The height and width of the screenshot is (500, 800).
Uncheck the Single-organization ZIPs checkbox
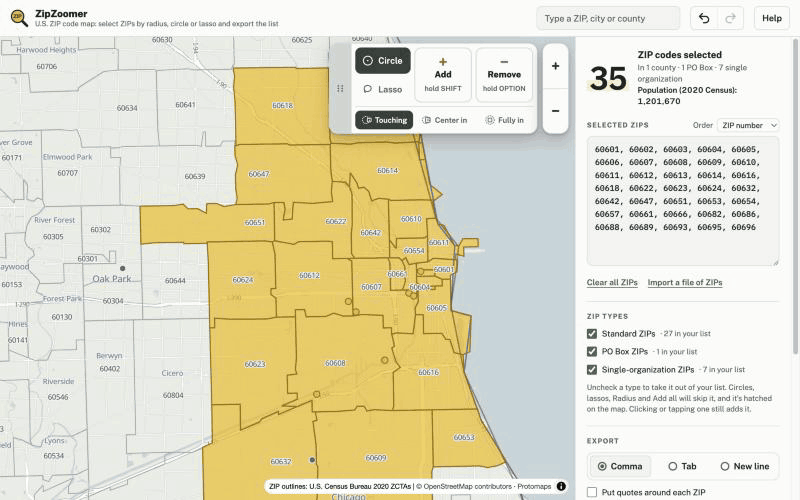(592, 369)
